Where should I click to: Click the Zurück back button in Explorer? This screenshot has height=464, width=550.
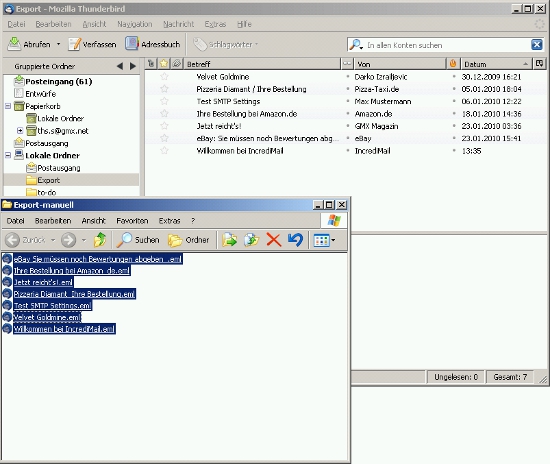coord(26,240)
